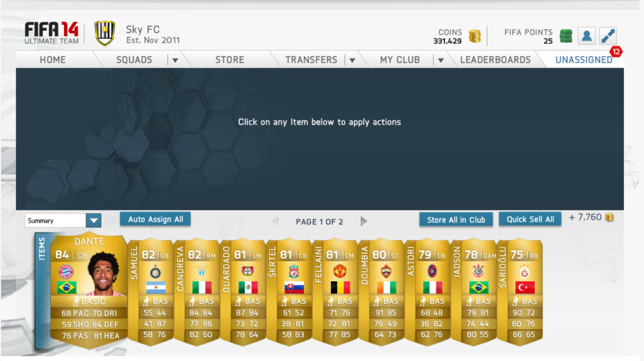The height and width of the screenshot is (361, 644).
Task: Go to the previous items page arrow
Action: [275, 221]
